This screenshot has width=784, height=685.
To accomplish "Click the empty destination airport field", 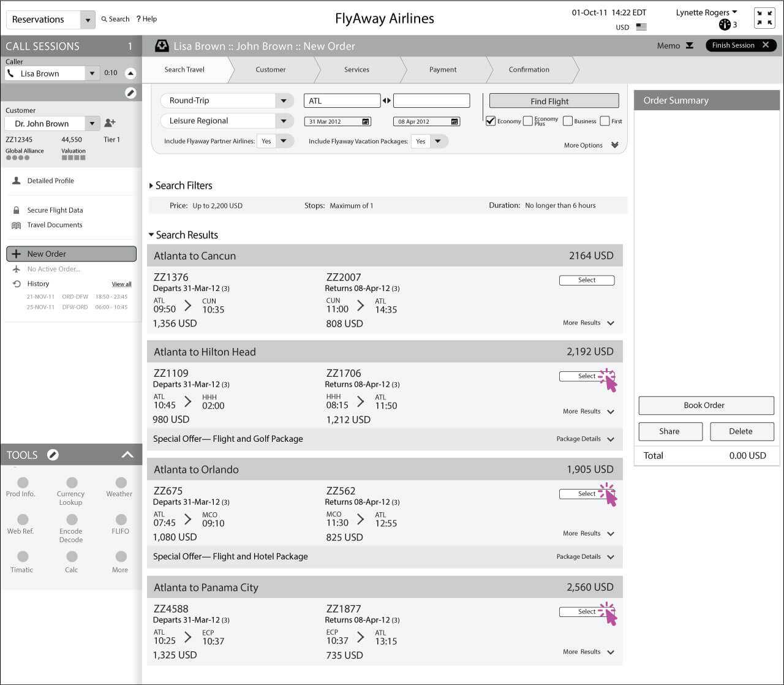I will point(431,101).
